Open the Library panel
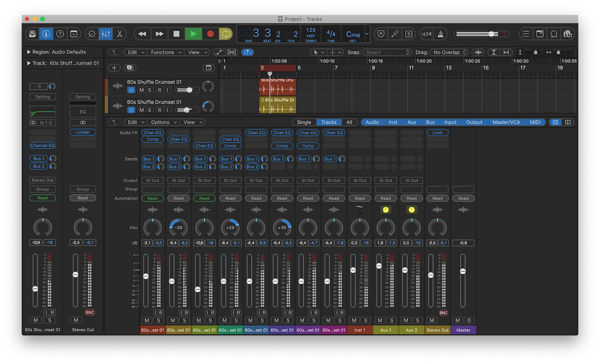The image size is (600, 364). click(32, 33)
